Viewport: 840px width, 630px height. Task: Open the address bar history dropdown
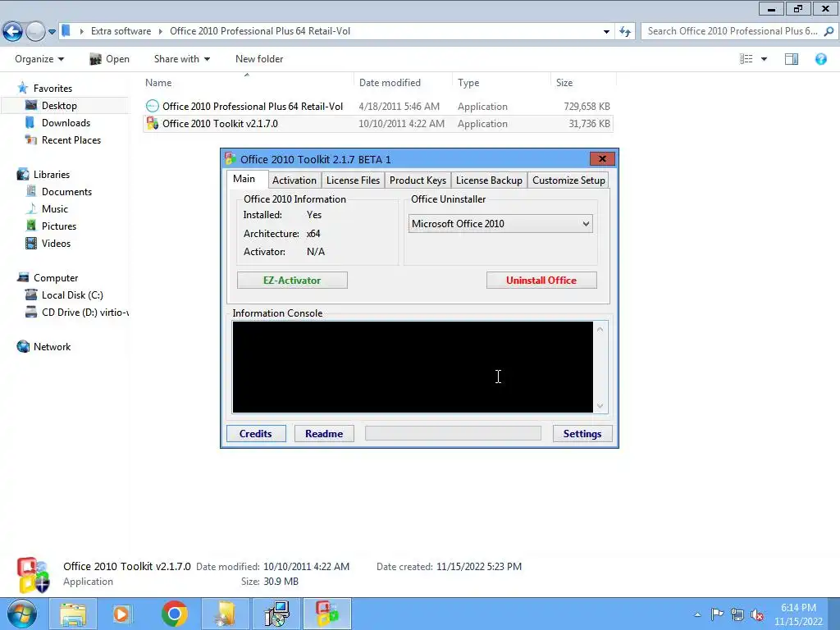coord(606,32)
